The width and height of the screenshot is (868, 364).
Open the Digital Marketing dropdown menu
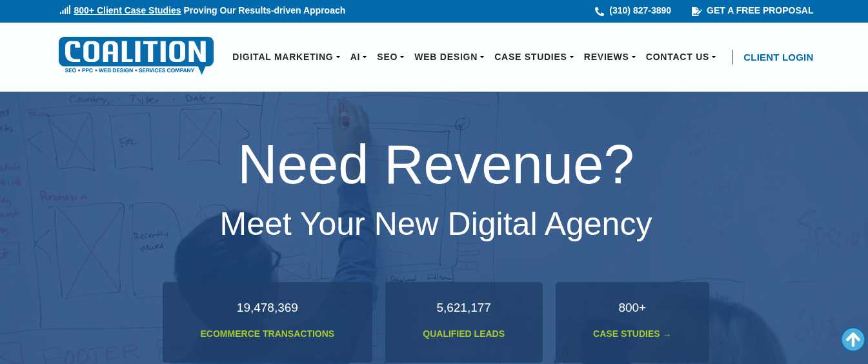(286, 57)
